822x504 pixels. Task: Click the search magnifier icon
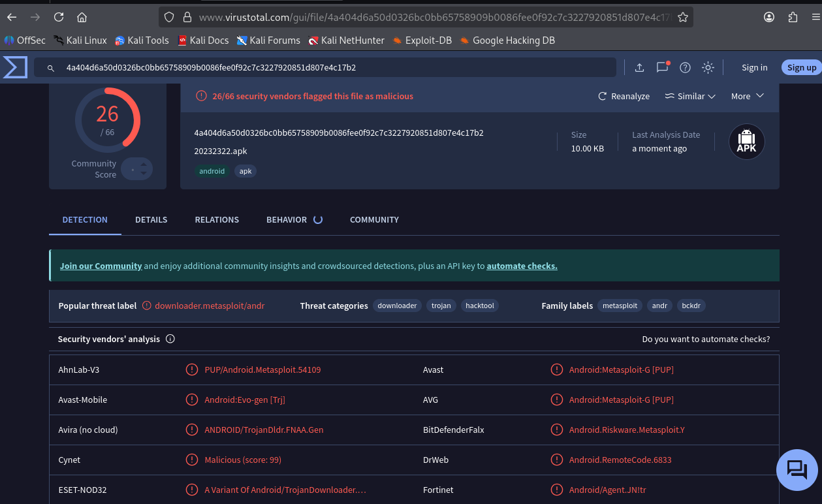(50, 67)
